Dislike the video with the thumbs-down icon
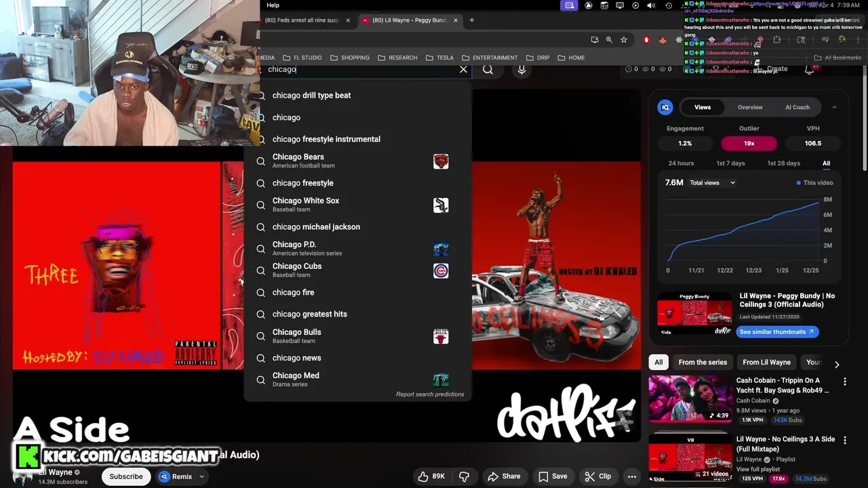868x488 pixels. tap(465, 476)
